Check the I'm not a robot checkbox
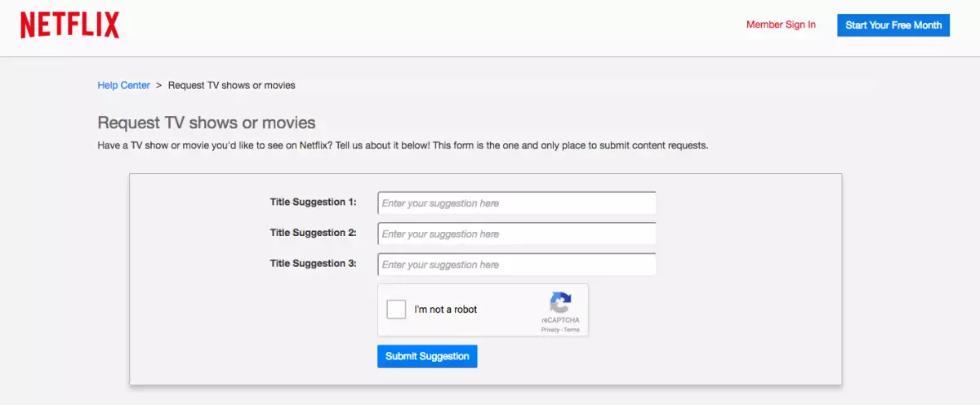Screen dimensions: 980x405 click(x=396, y=309)
